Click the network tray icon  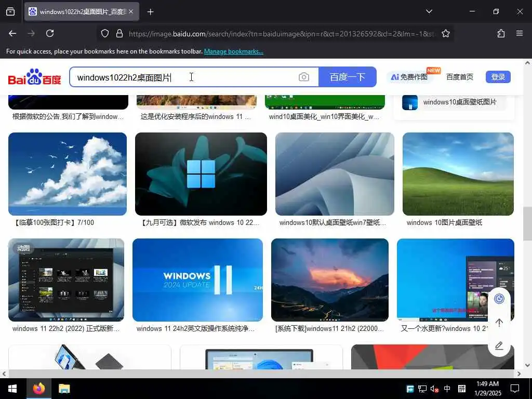tap(422, 389)
